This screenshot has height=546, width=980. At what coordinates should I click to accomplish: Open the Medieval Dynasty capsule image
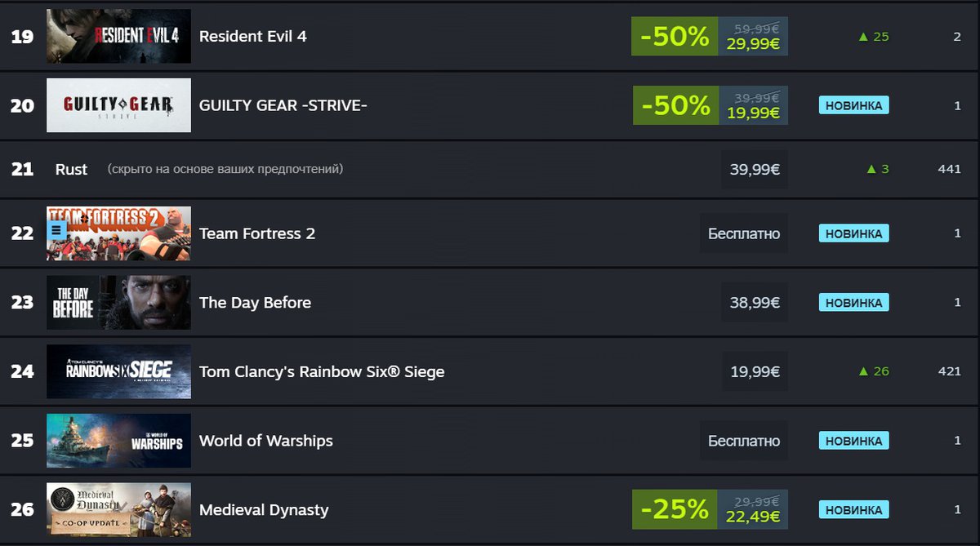(118, 510)
